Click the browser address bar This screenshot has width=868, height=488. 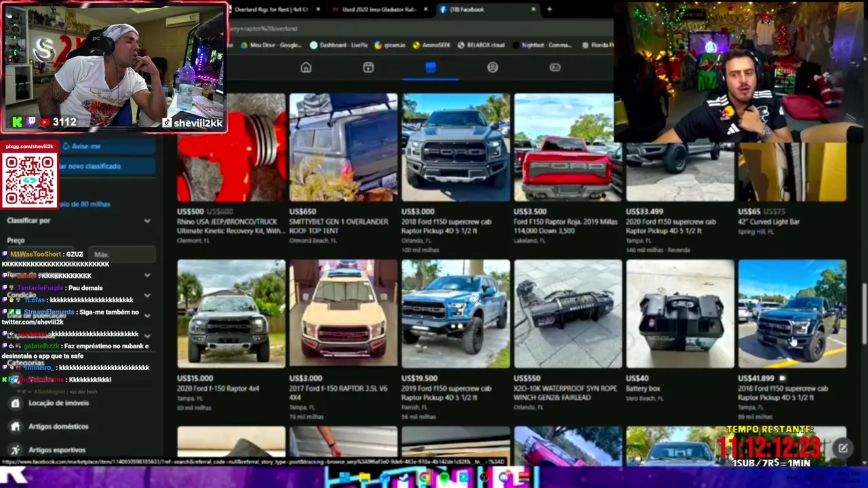tap(420, 28)
